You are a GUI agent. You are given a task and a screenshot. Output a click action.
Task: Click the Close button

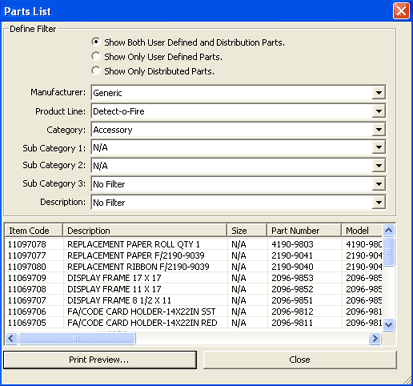(300, 360)
